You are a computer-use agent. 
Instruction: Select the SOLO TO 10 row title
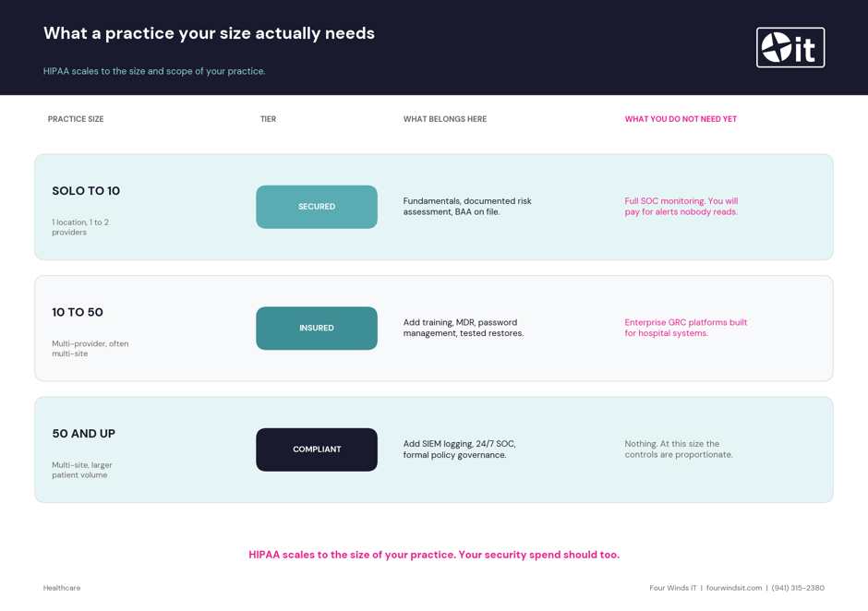(x=86, y=191)
